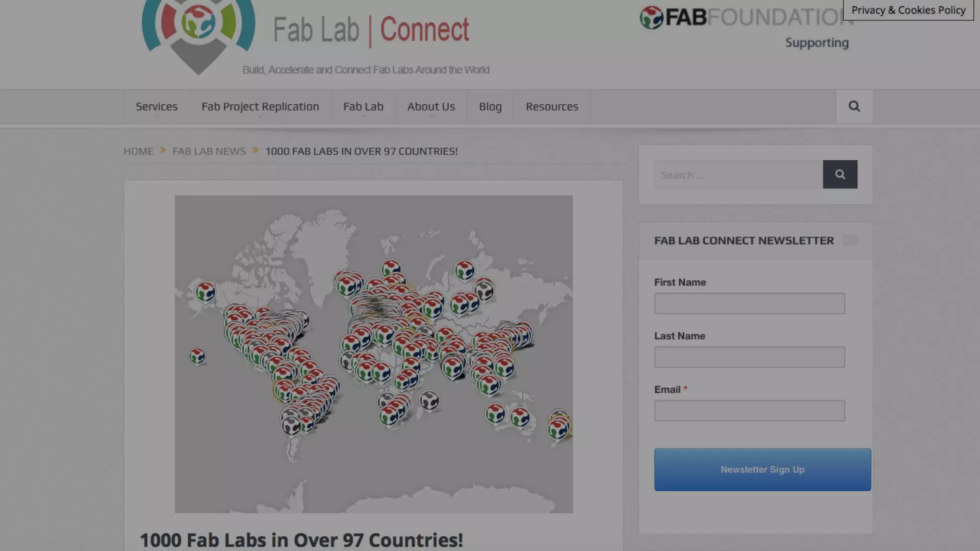This screenshot has height=551, width=980.
Task: Expand the Fab Project Replication menu
Action: click(260, 106)
